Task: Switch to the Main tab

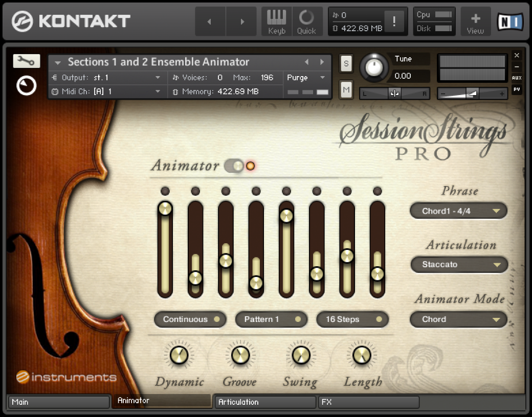Action: [x=58, y=402]
